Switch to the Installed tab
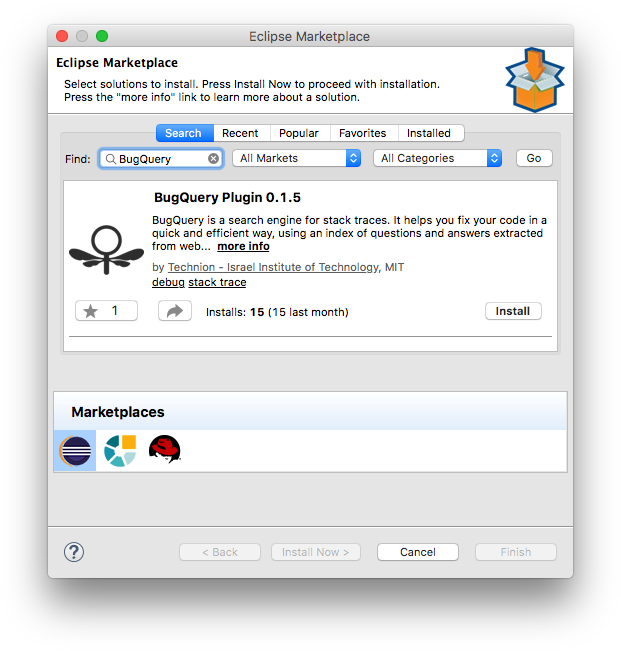Viewport: 621px width, 651px height. point(429,133)
